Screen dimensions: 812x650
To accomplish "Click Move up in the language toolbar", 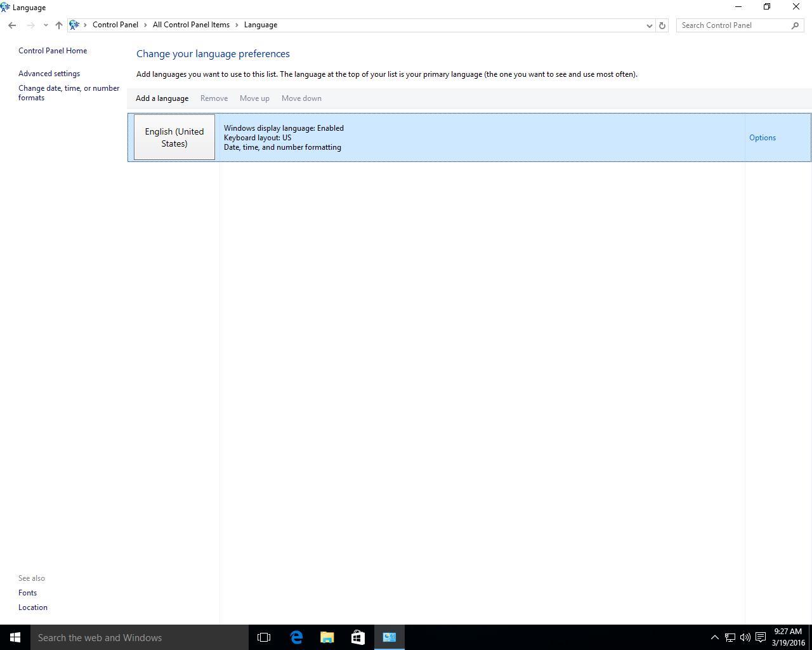I will (254, 98).
